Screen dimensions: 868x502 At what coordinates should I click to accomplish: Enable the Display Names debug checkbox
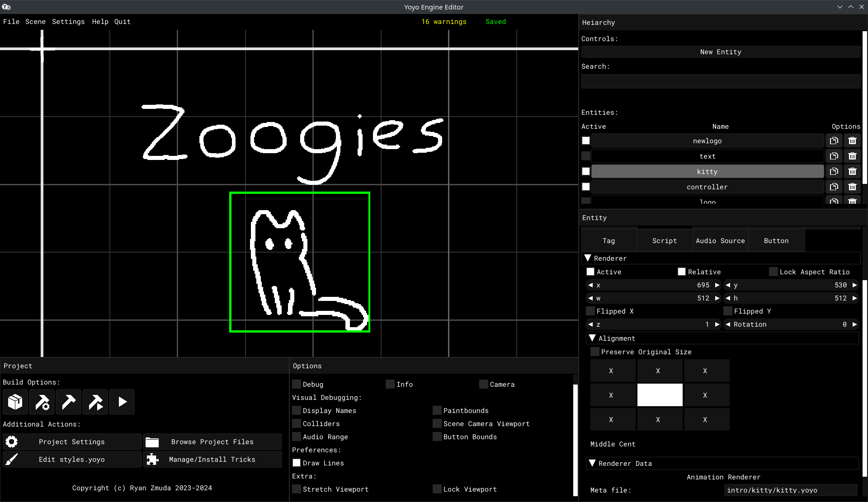point(297,411)
